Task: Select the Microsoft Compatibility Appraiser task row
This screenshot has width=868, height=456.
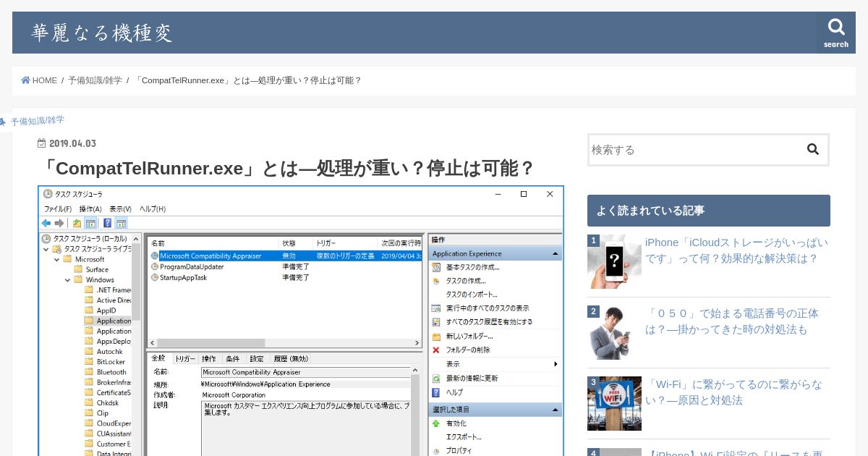Action: tap(285, 256)
